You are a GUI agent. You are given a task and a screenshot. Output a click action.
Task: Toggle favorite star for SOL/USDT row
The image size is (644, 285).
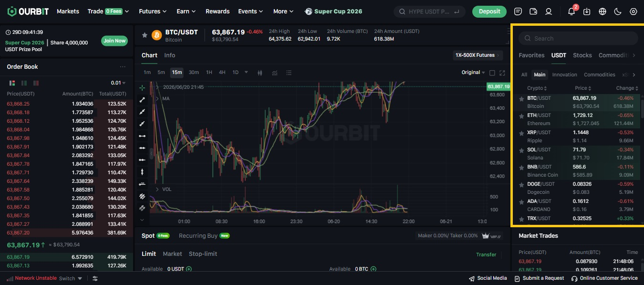[x=521, y=150]
